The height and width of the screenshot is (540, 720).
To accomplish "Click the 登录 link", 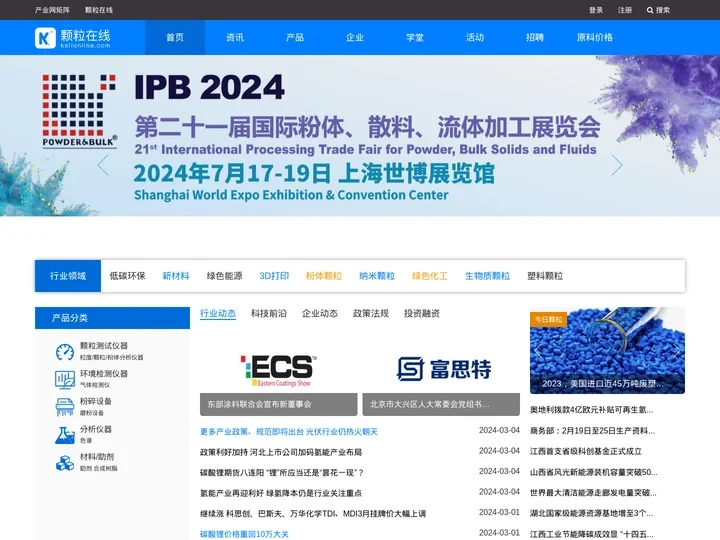I will point(596,10).
